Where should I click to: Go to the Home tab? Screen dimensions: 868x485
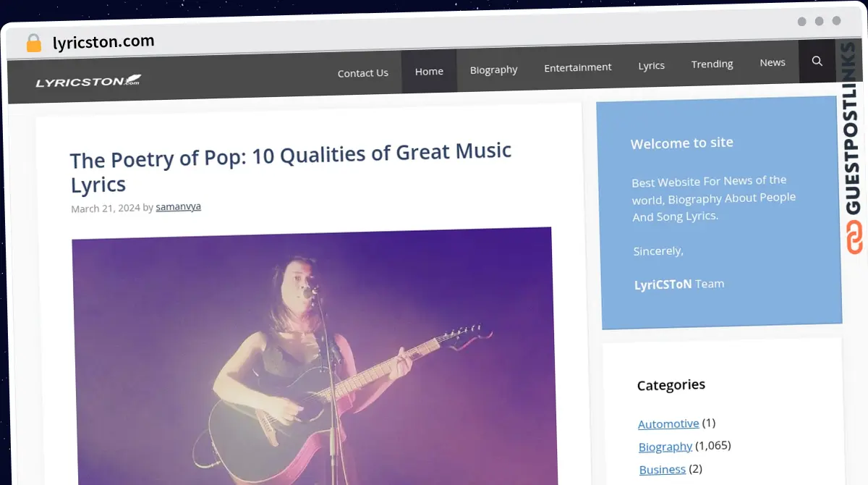coord(429,71)
